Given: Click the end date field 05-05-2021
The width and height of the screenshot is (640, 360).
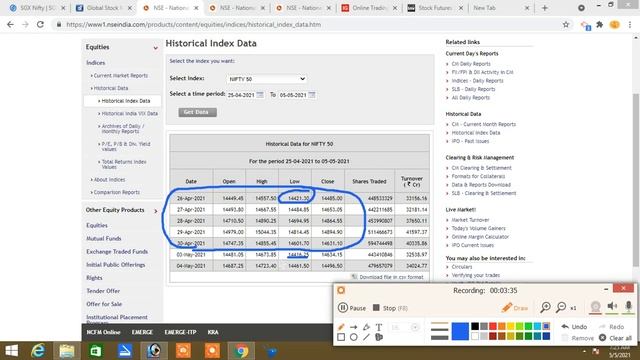Looking at the screenshot, I should (x=293, y=95).
